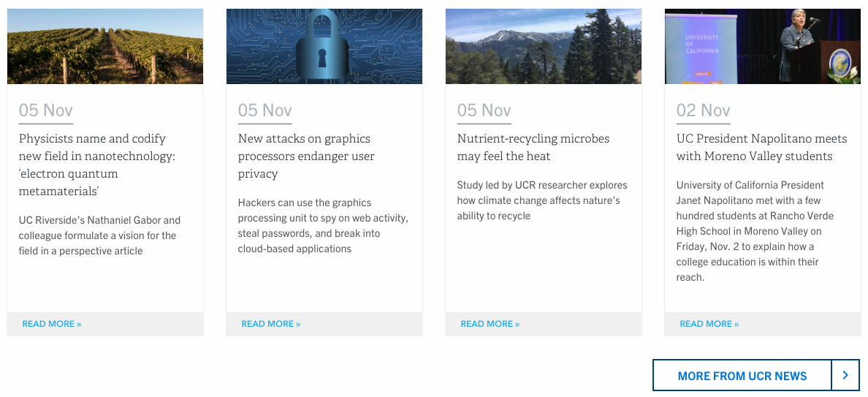The width and height of the screenshot is (868, 397).
Task: Click the hackers graphics processing unit summary
Action: (323, 225)
